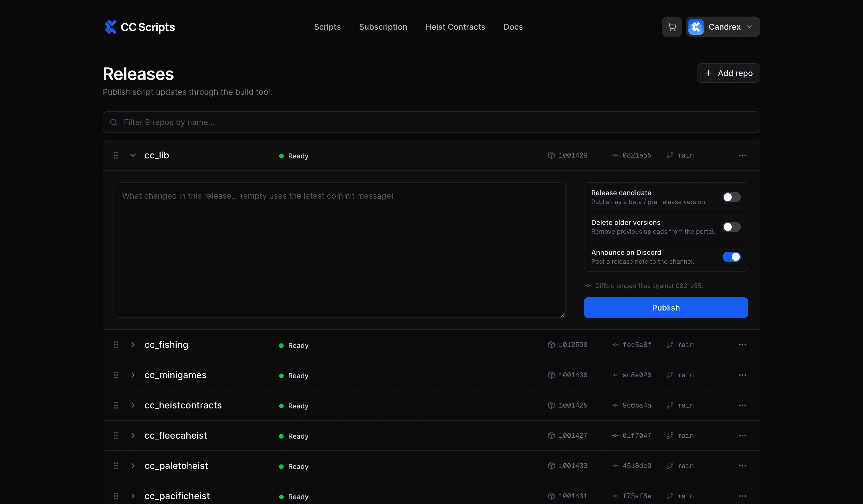Navigate to Heist Contracts

tap(455, 27)
